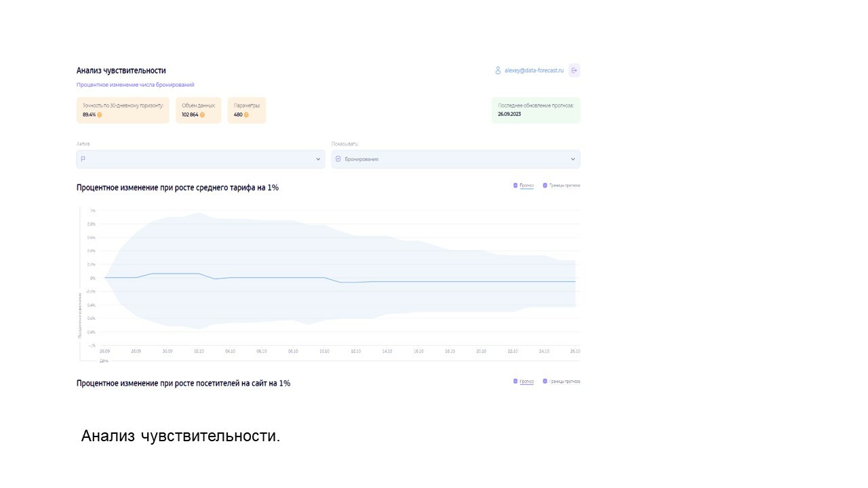This screenshot has width=868, height=488.
Task: Click the Параметры card
Action: point(247,110)
